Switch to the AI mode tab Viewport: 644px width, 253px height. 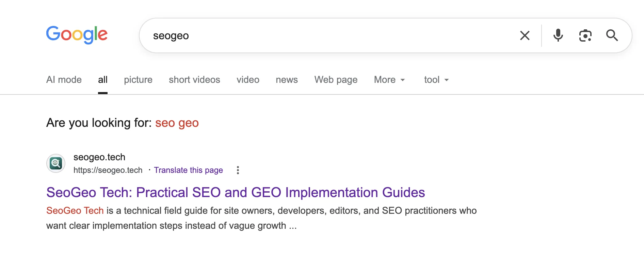coord(64,80)
